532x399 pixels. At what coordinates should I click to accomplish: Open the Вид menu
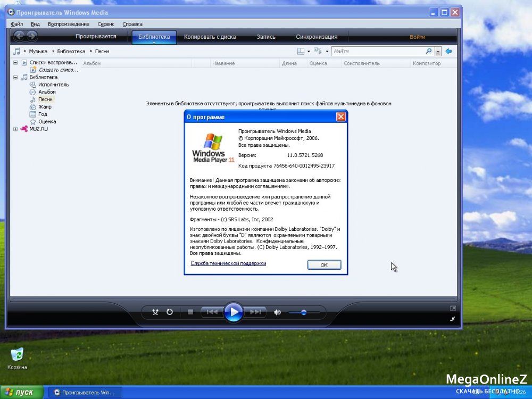[x=35, y=24]
